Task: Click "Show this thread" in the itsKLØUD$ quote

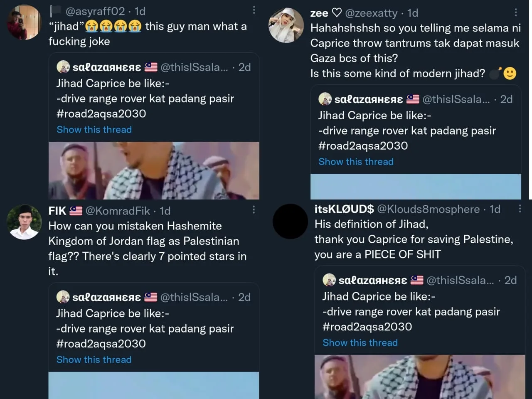Action: point(360,342)
